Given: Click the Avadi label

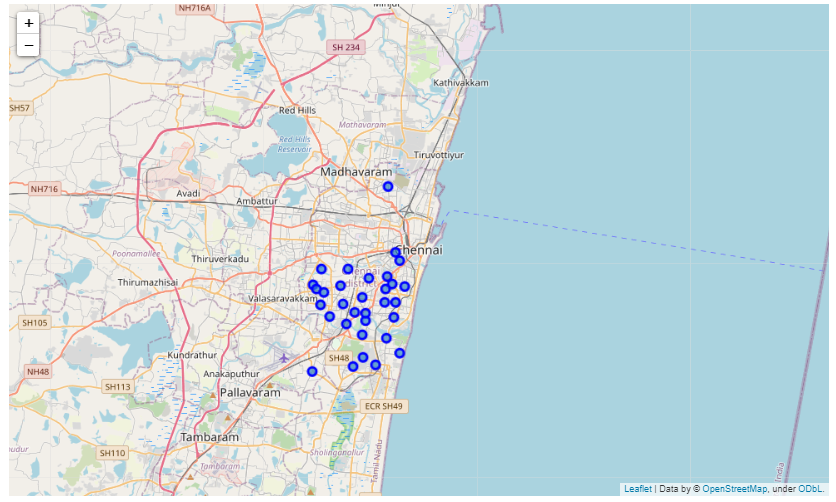Looking at the screenshot, I should coord(188,193).
